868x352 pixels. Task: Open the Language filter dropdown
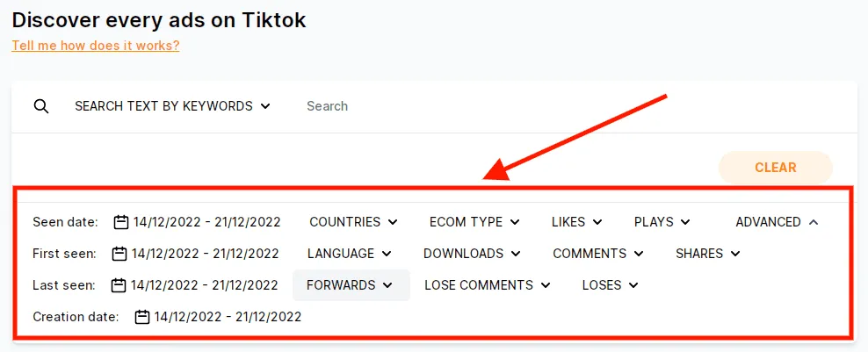[x=349, y=254]
